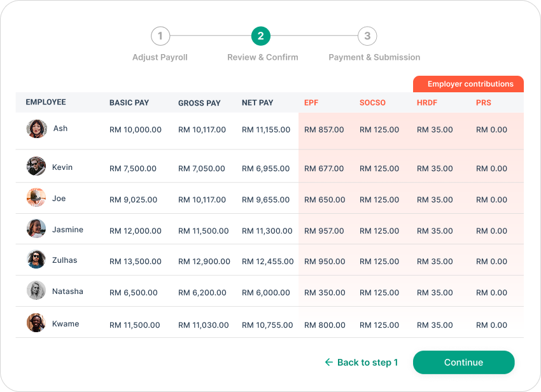Select the NET PAY column header
Viewport: 541px width, 392px height.
coord(256,102)
